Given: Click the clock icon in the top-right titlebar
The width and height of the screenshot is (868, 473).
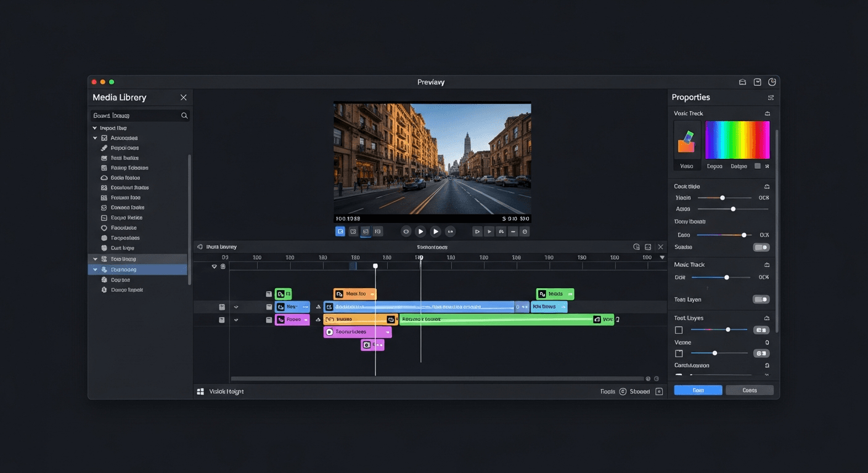Looking at the screenshot, I should 772,81.
